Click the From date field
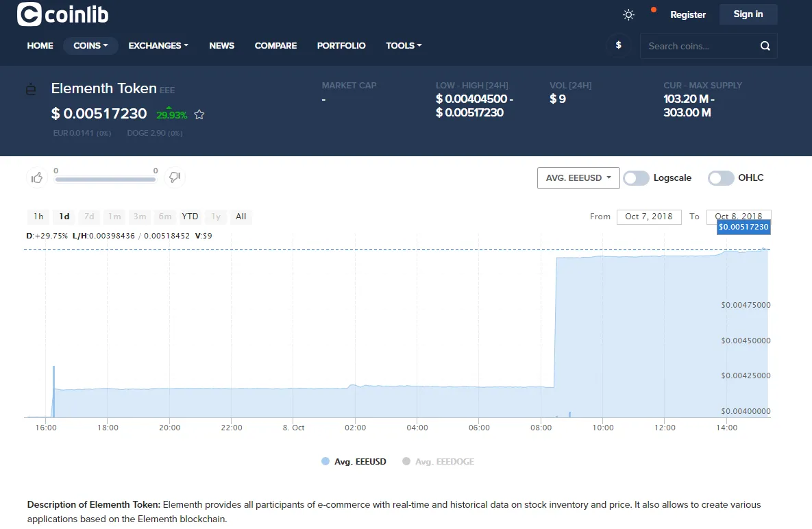 pos(649,217)
